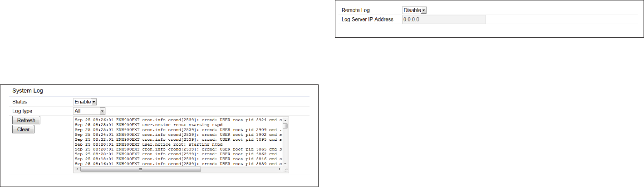Click the Log Server IP Address field
644x187 pixels.
tap(444, 20)
